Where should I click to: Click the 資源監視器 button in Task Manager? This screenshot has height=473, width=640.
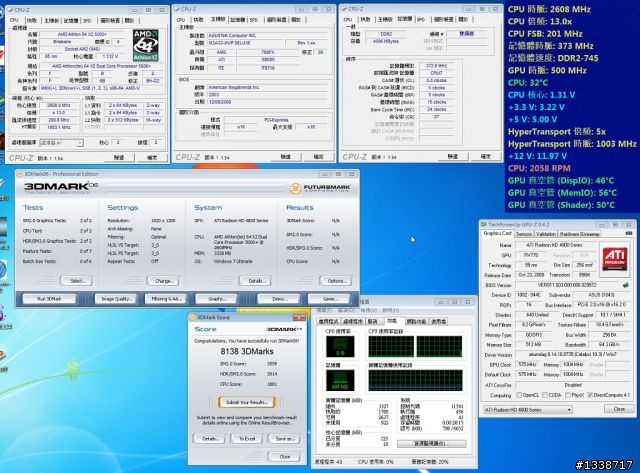(431, 444)
